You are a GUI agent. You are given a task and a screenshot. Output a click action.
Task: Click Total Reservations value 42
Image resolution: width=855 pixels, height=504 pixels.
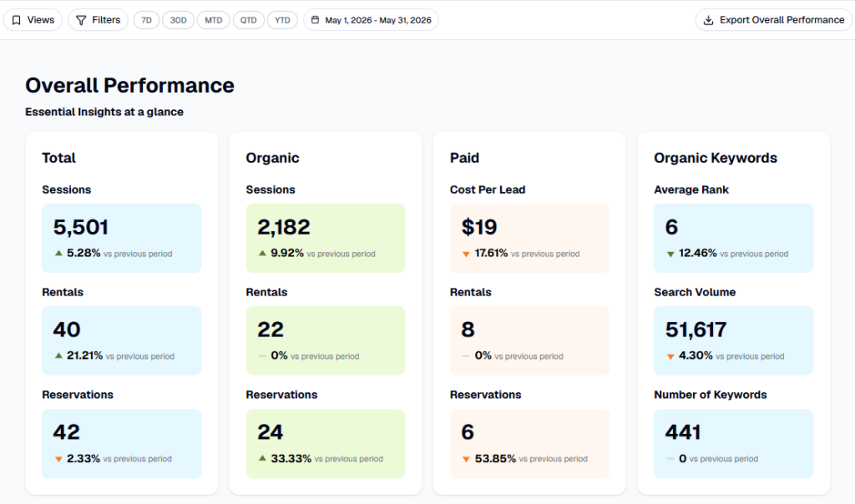[67, 432]
